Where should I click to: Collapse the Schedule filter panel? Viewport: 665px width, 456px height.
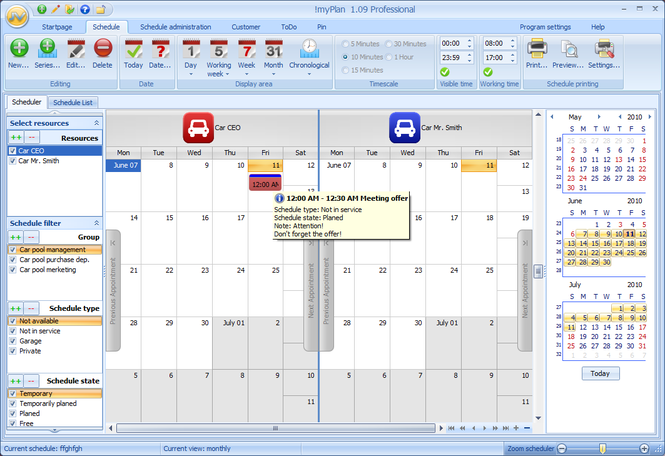click(x=96, y=223)
